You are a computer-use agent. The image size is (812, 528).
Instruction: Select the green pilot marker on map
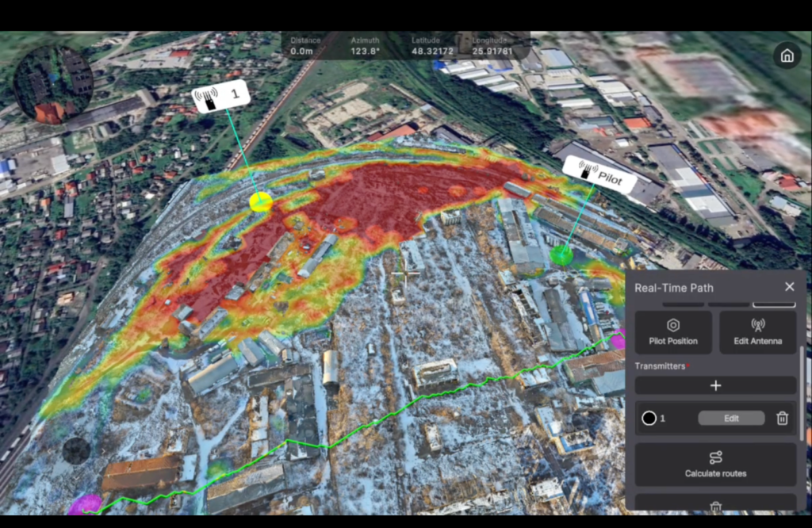(561, 255)
